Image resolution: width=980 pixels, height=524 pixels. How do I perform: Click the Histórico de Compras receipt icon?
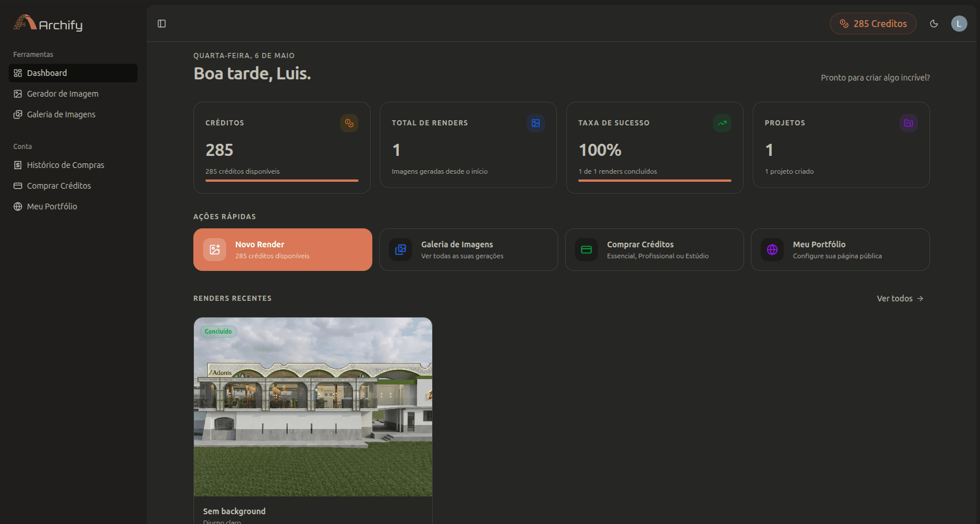(x=18, y=165)
